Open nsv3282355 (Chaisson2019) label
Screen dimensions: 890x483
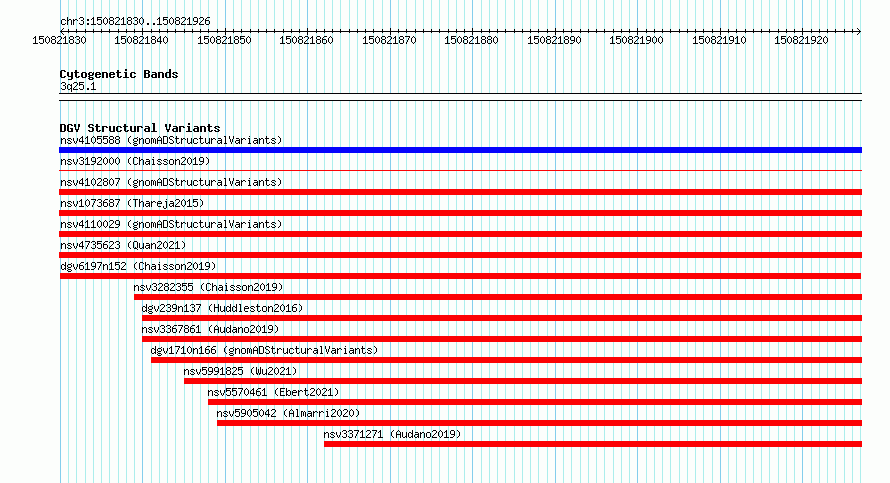click(208, 287)
